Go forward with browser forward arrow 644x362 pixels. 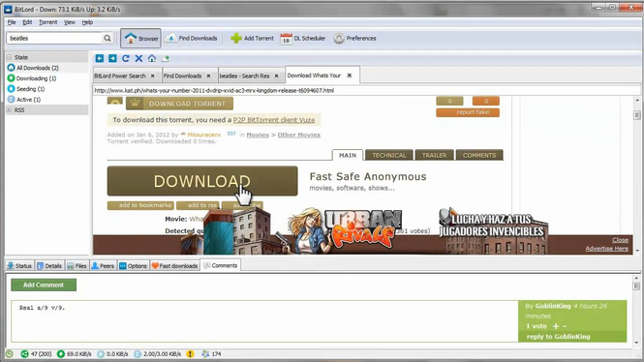(112, 58)
